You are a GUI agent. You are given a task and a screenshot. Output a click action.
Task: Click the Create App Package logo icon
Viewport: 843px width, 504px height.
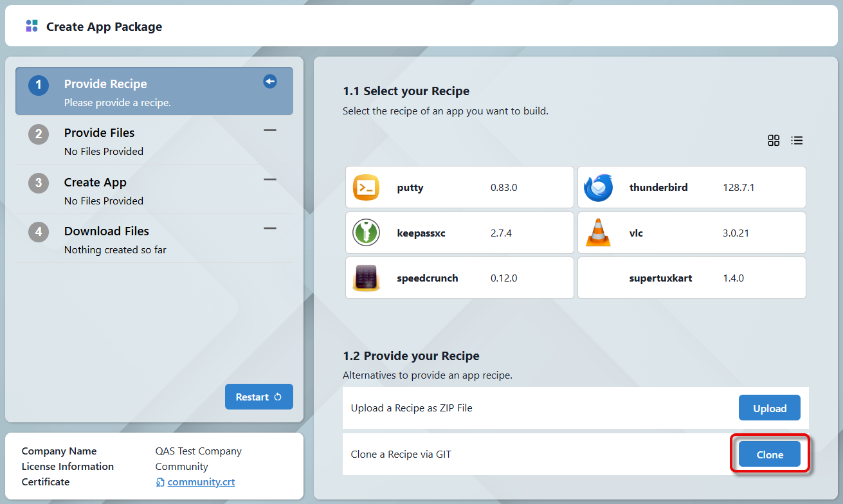pos(32,26)
